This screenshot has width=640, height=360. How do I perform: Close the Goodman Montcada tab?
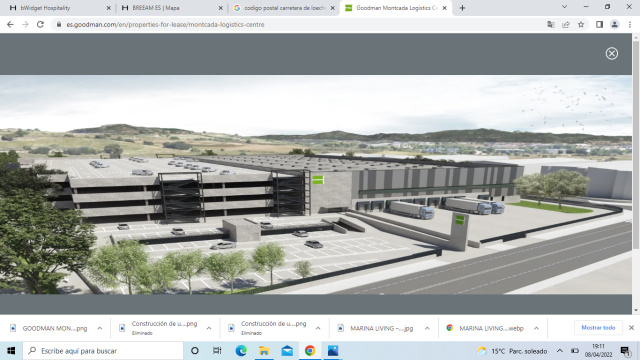click(444, 8)
